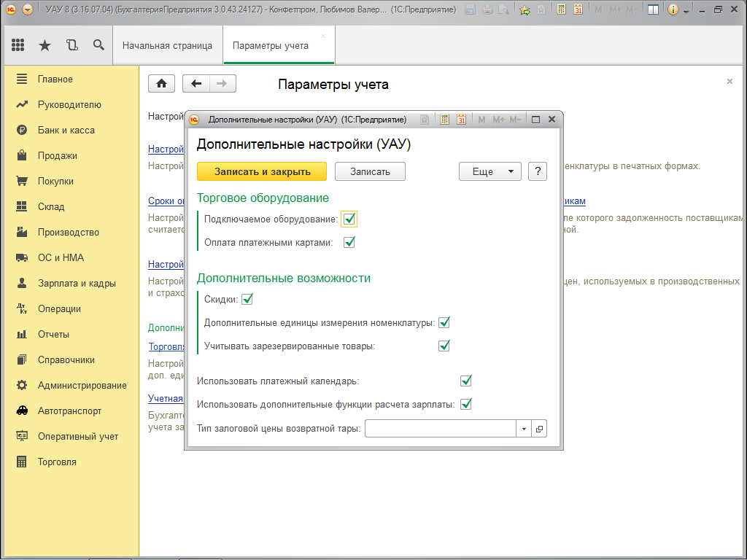Image resolution: width=747 pixels, height=560 pixels.
Task: Open dropdown arrow of Тип залоговой цены field
Action: (524, 429)
